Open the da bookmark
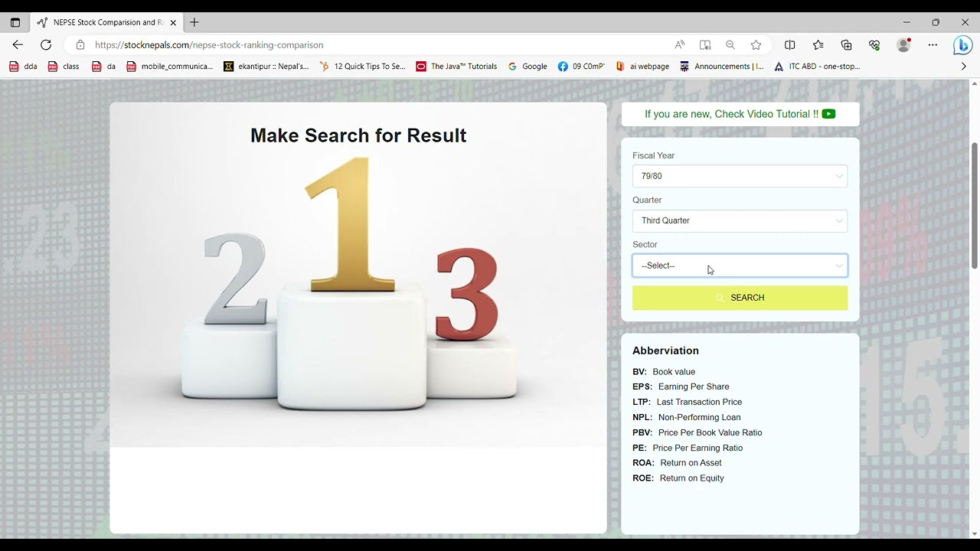This screenshot has width=980, height=551. pyautogui.click(x=103, y=67)
